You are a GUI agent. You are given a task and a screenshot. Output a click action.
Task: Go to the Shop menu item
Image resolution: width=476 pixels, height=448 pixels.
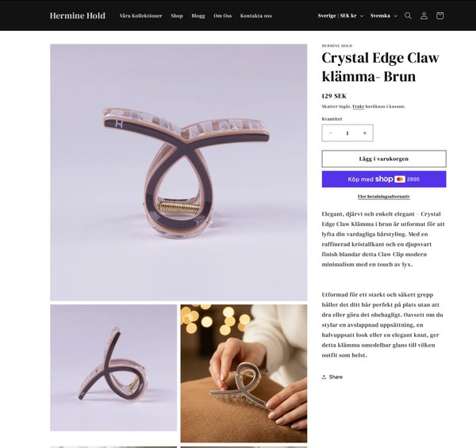(x=177, y=16)
